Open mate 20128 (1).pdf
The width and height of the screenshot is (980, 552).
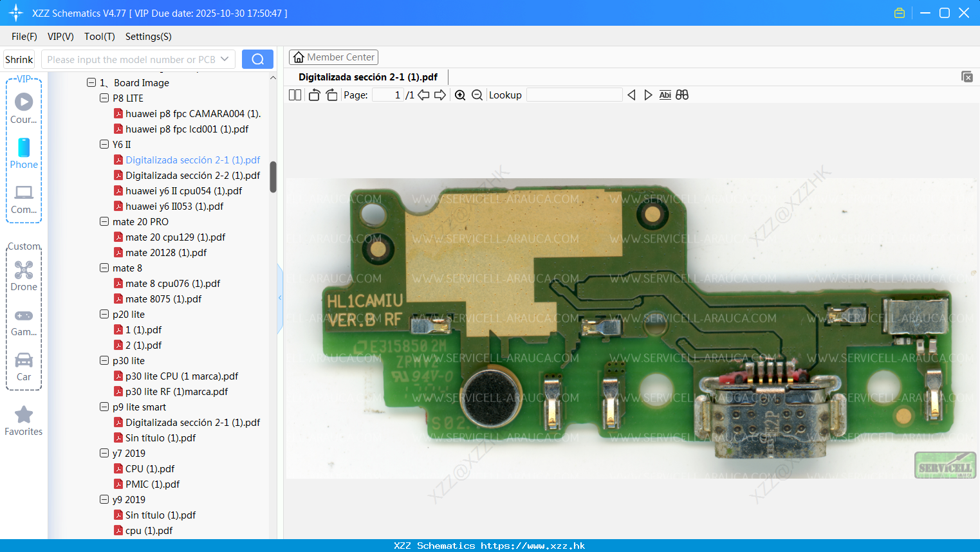(x=166, y=252)
